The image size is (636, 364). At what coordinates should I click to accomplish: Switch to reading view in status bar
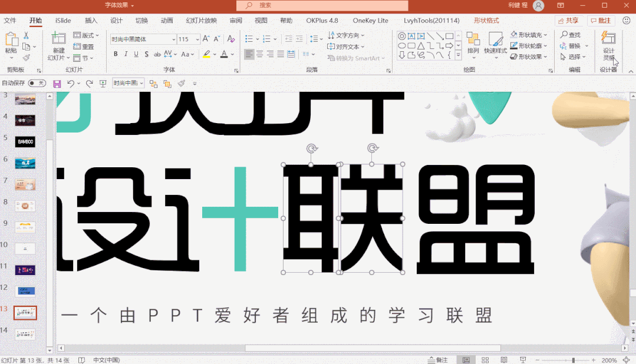point(504,360)
